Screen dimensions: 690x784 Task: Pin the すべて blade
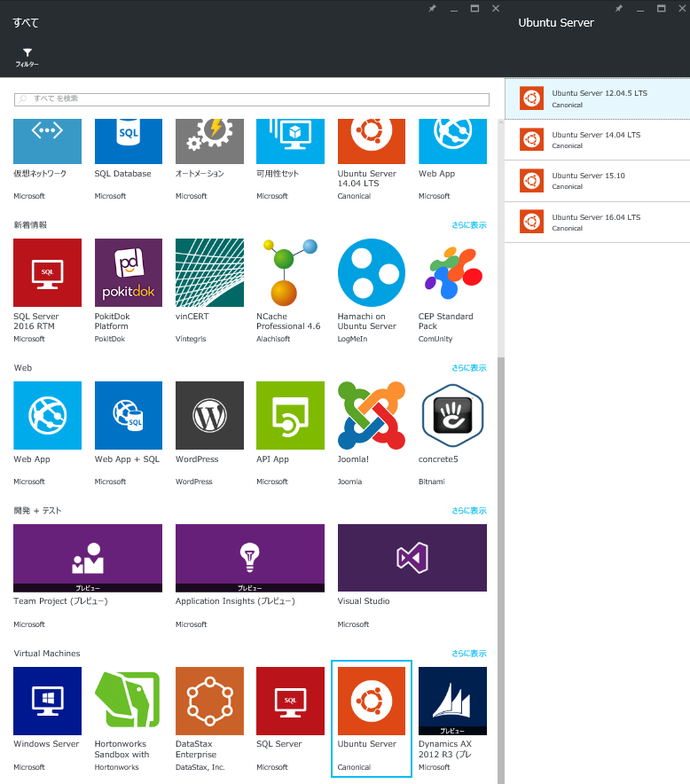(x=433, y=8)
